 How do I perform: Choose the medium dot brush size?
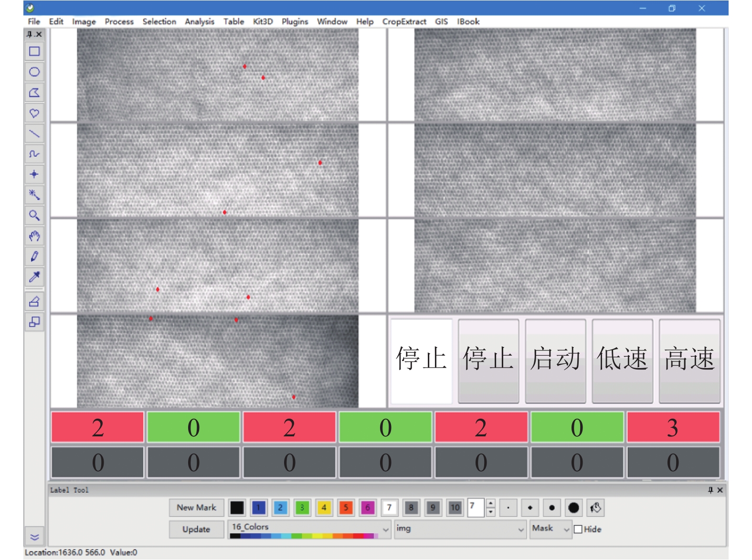pyautogui.click(x=552, y=508)
